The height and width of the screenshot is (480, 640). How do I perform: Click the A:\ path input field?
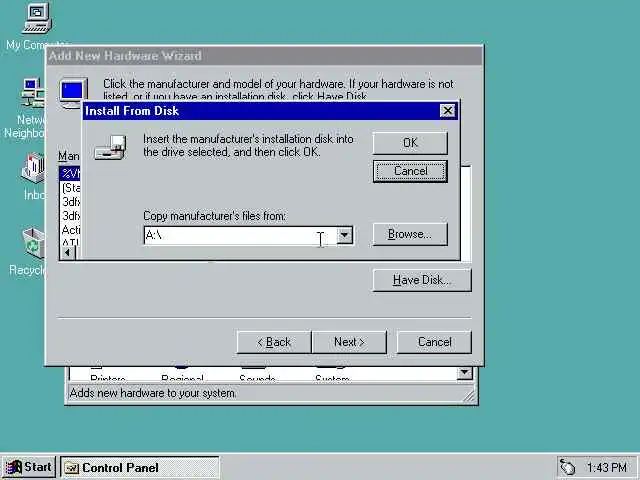click(241, 236)
